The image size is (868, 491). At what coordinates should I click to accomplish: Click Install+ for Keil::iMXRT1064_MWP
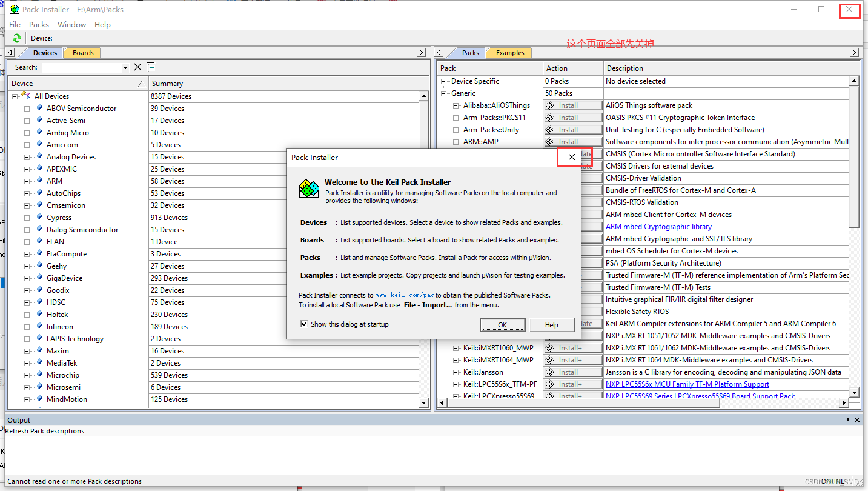(x=573, y=360)
